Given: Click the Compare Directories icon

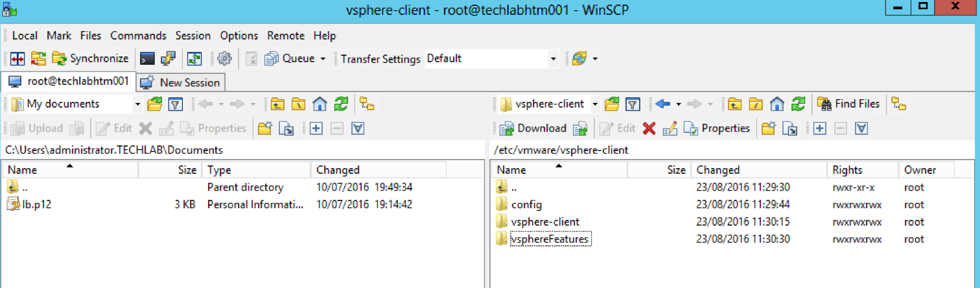Looking at the screenshot, I should tap(17, 58).
